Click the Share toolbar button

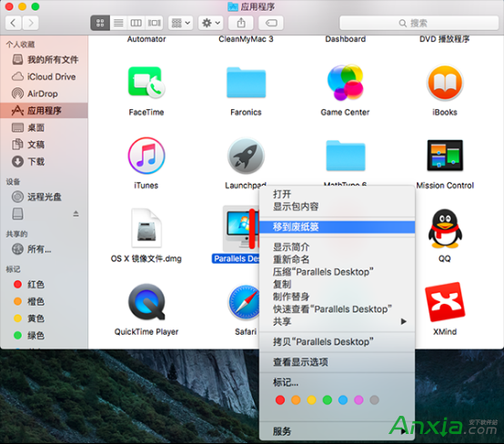pyautogui.click(x=241, y=23)
